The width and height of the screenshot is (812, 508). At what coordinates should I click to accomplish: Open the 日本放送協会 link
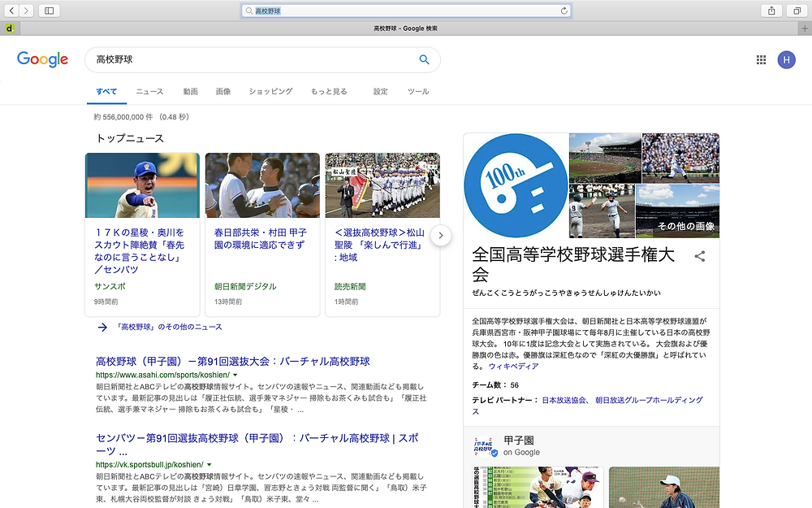(564, 400)
